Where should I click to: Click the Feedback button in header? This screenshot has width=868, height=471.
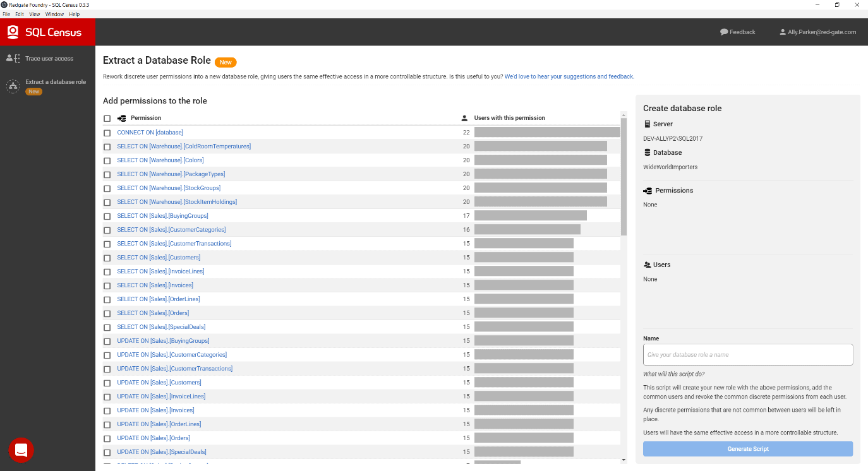[738, 32]
